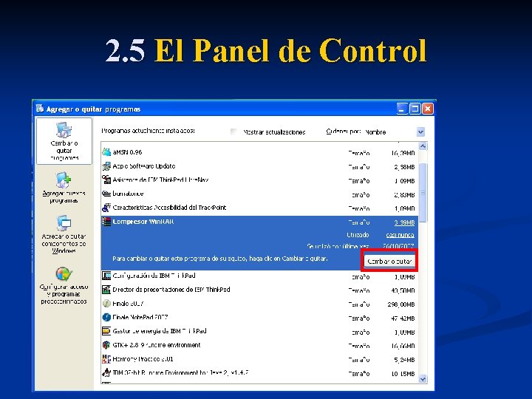This screenshot has width=532, height=399.
Task: Select the Compresor WinRAR entry text
Action: [143, 222]
